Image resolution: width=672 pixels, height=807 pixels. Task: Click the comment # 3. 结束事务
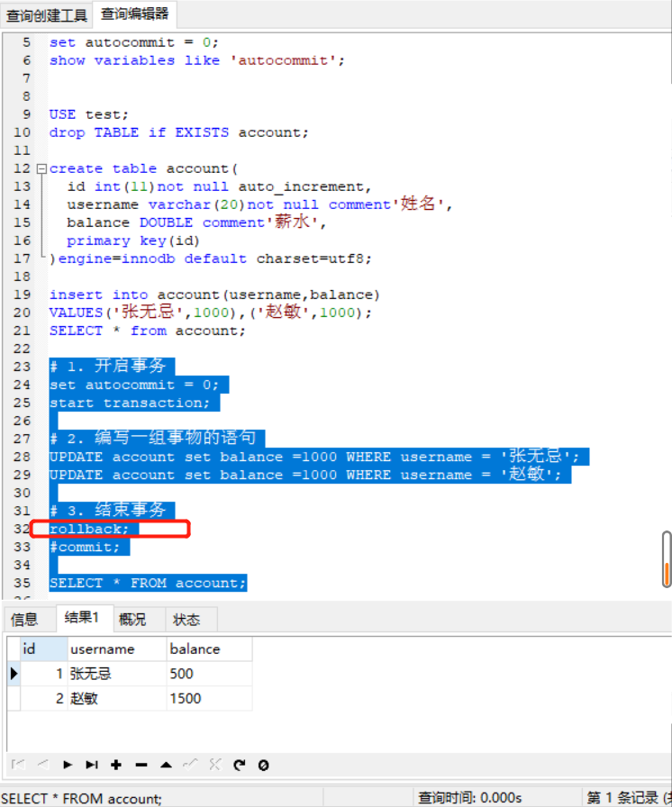pos(107,511)
